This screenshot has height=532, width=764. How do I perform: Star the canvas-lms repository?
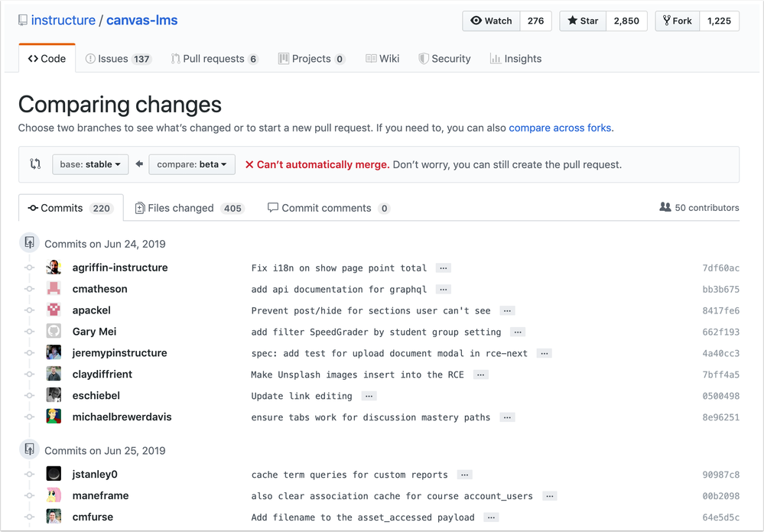(x=583, y=21)
